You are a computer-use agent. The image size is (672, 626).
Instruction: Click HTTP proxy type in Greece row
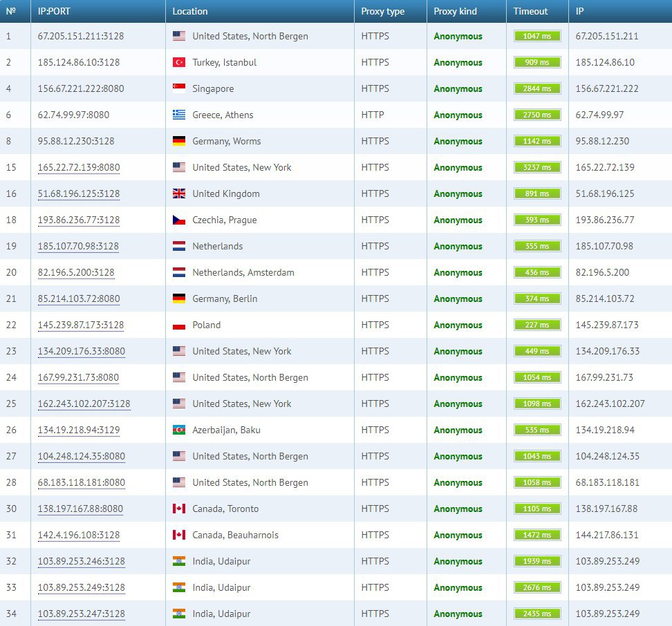tap(373, 115)
